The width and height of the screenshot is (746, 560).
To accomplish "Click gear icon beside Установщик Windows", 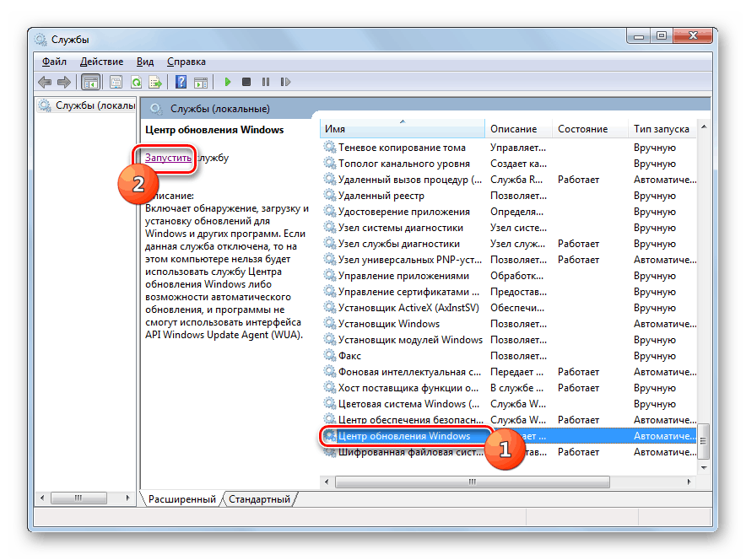I will 330,323.
